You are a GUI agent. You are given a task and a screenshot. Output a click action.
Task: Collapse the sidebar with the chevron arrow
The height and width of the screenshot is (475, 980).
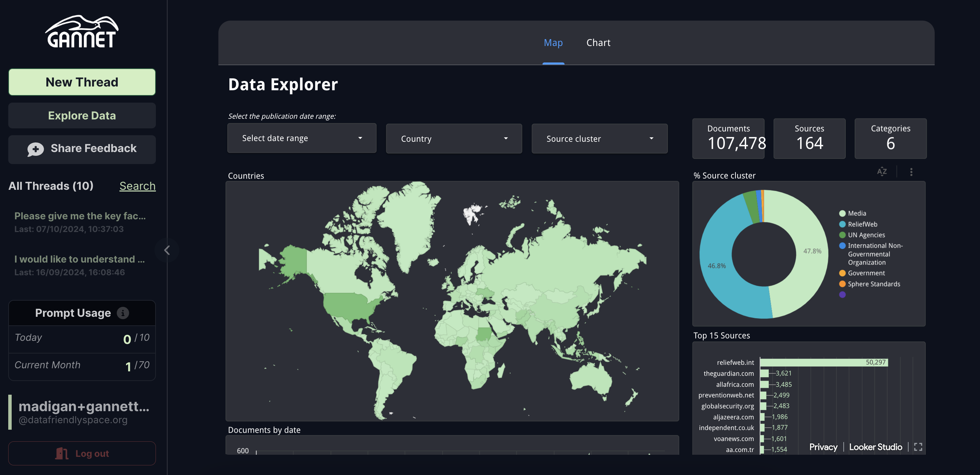[x=167, y=250]
